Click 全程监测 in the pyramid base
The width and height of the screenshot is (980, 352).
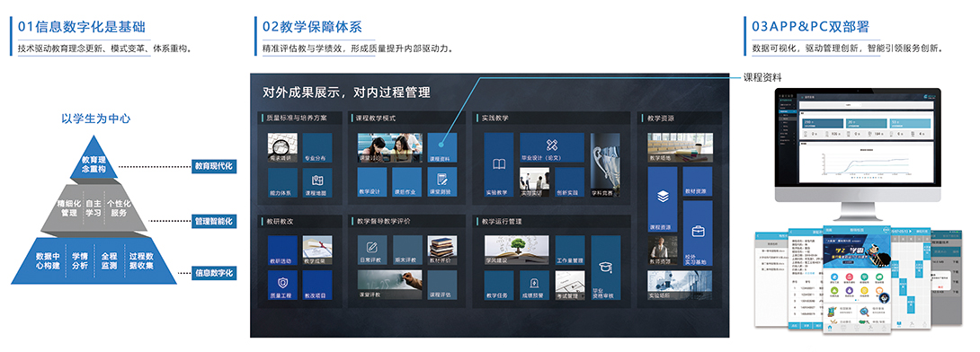[110, 261]
